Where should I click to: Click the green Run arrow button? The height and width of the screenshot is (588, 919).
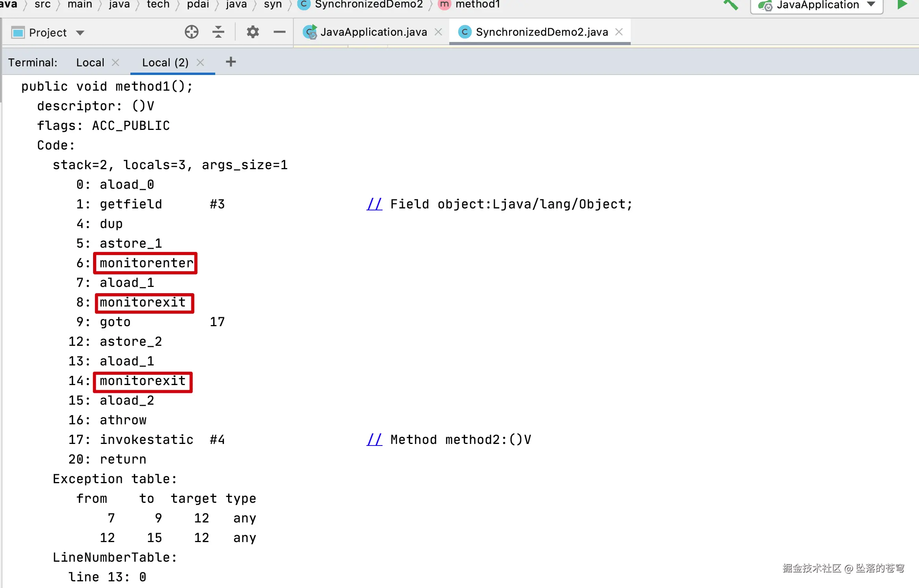pos(902,5)
